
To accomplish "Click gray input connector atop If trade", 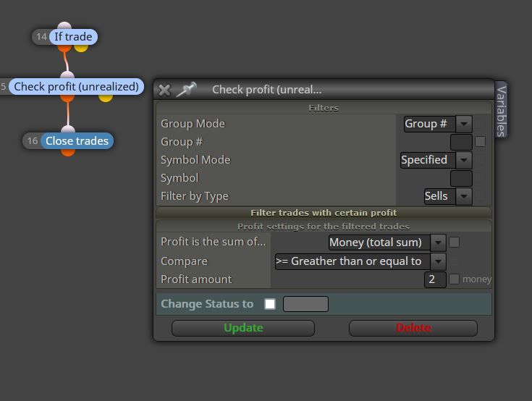I will 64,26.
